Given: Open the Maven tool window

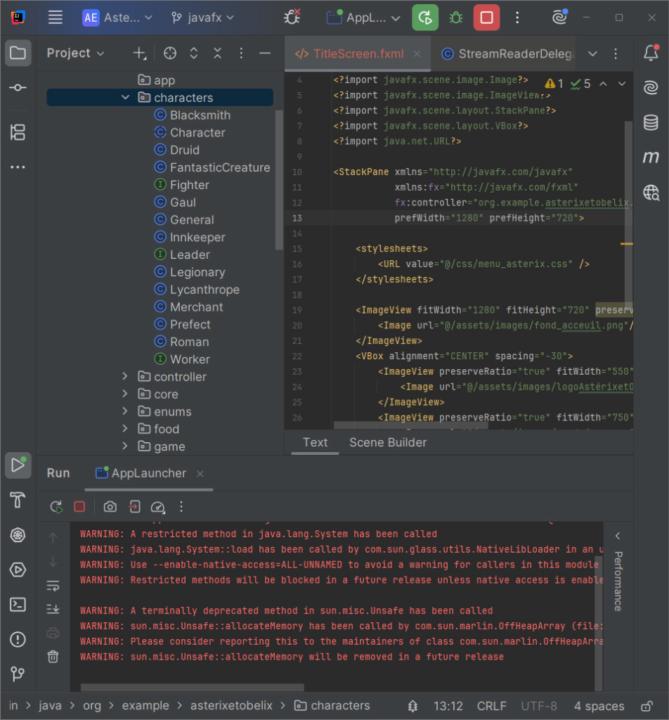Looking at the screenshot, I should [x=651, y=157].
